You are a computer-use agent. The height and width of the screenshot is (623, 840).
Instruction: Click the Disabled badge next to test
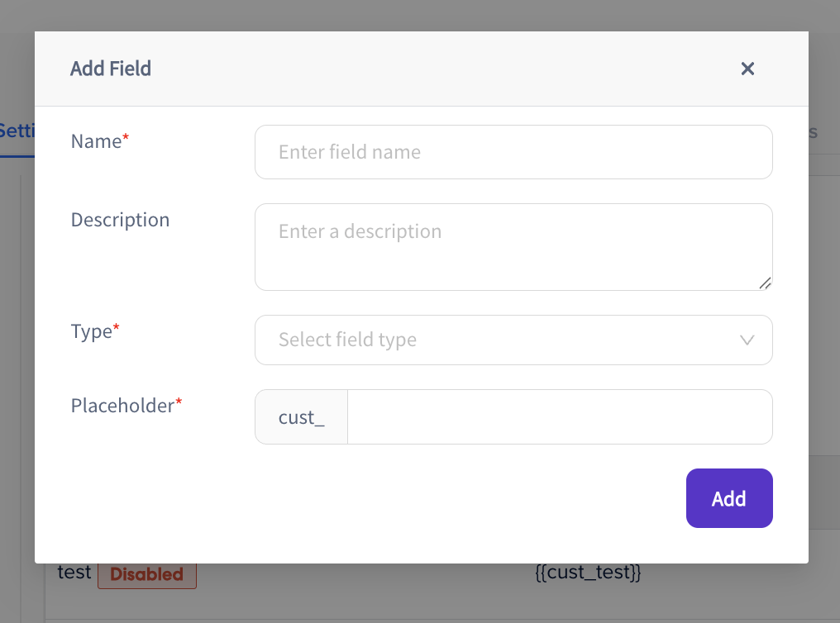tap(147, 574)
